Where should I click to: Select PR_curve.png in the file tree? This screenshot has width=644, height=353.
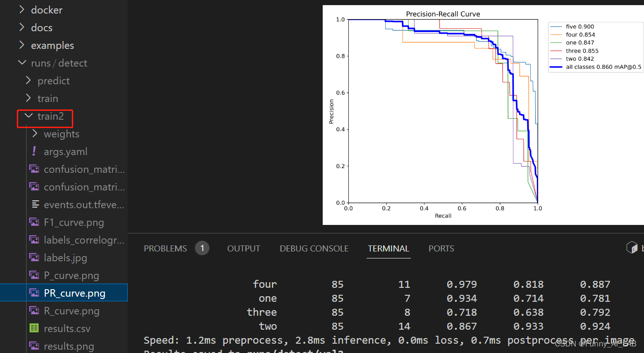[64, 293]
